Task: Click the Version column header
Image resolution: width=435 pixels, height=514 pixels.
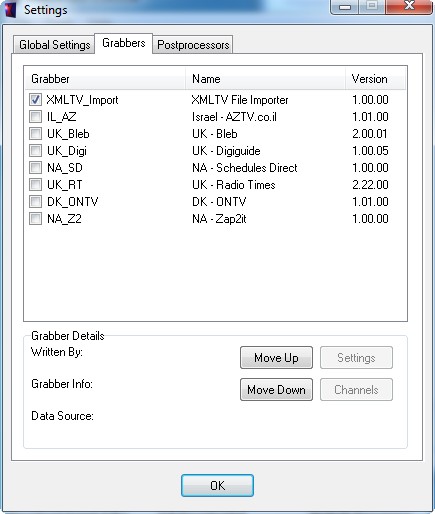Action: [x=375, y=79]
